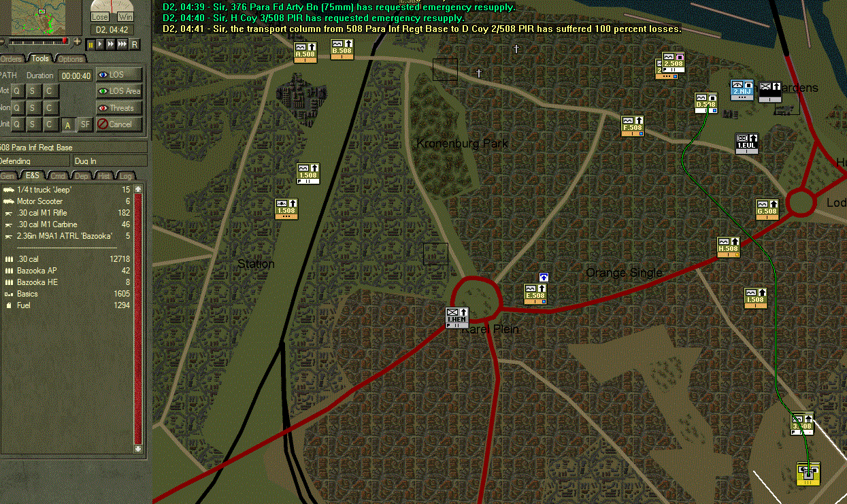The height and width of the screenshot is (504, 847).
Task: Select the B.508 unit counter
Action: [342, 49]
